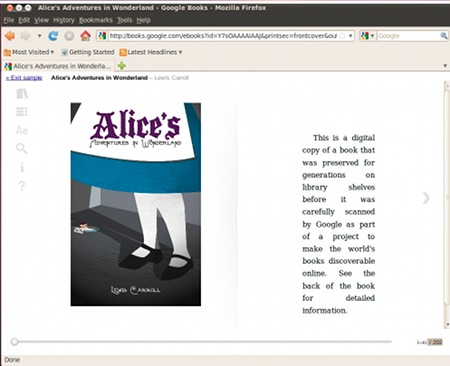Screen dimensions: 450x366
Task: Open the table of contents icon
Action: click(x=22, y=112)
